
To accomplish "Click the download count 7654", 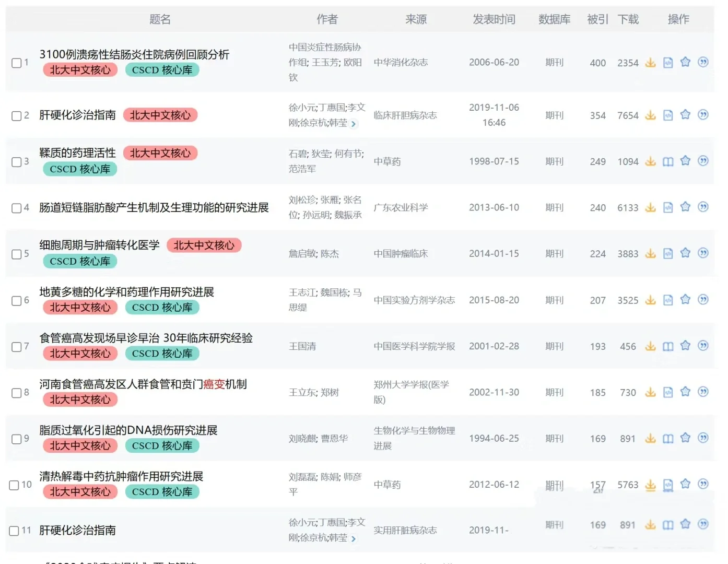I will coord(628,115).
